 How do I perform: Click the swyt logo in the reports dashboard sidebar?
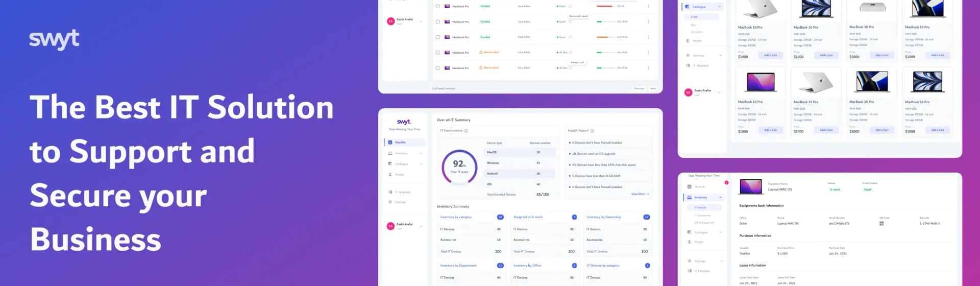pos(404,122)
